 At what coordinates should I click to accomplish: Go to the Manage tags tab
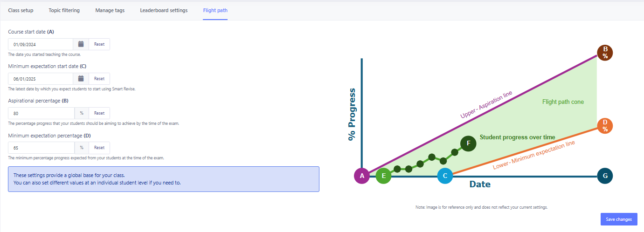pos(110,10)
